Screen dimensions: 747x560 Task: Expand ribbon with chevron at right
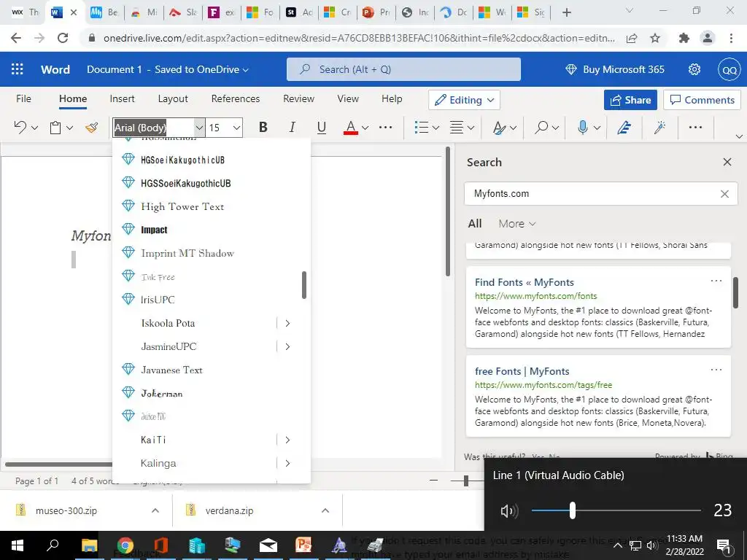[x=739, y=136]
